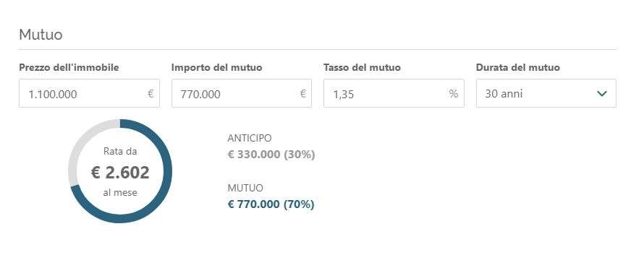The width and height of the screenshot is (644, 268).
Task: Click the € 770.000 (70%) mortgage value
Action: [271, 204]
